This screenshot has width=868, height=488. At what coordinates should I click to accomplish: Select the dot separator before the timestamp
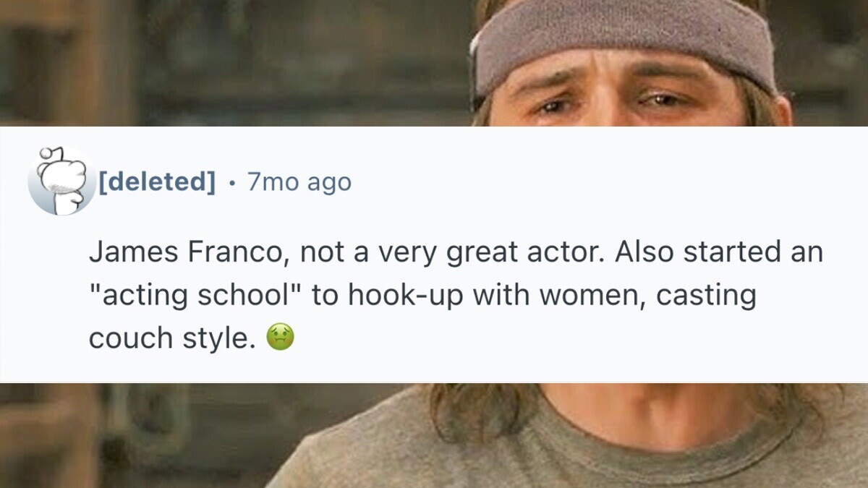pyautogui.click(x=231, y=183)
